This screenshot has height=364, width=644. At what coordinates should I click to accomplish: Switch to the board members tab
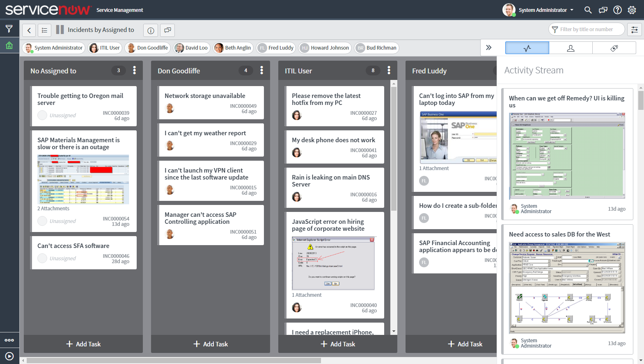tap(571, 48)
